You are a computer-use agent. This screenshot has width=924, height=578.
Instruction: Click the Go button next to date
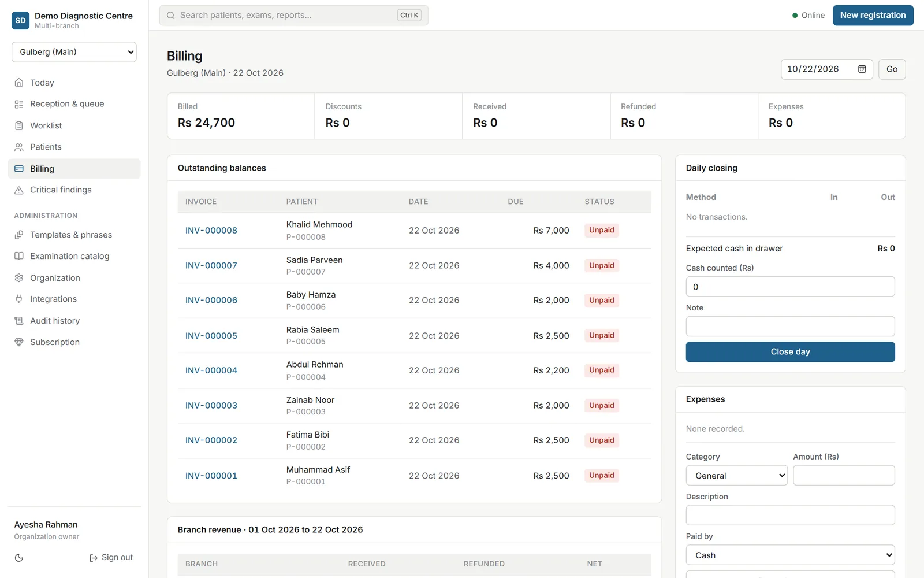pyautogui.click(x=892, y=69)
